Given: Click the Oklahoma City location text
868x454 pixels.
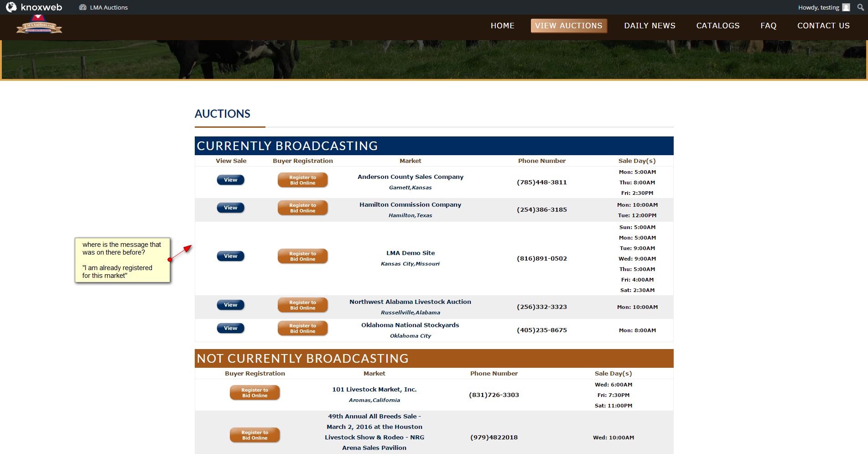Looking at the screenshot, I should point(411,336).
